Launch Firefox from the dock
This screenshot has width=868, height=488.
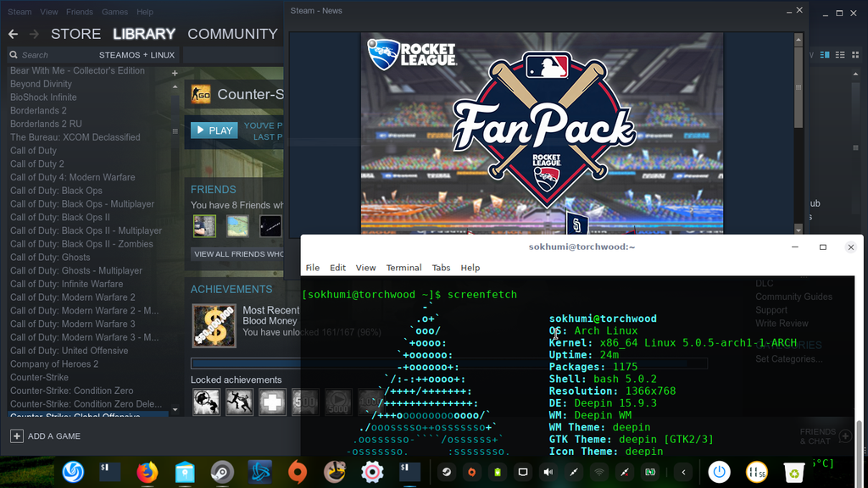point(147,472)
